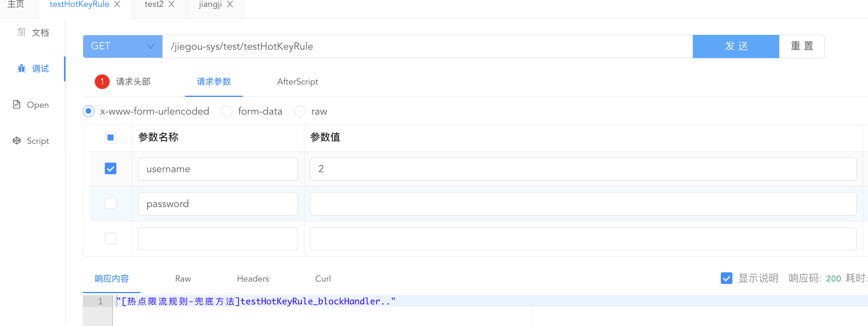The height and width of the screenshot is (326, 868).
Task: Click the username value field containing 2
Action: [583, 169]
